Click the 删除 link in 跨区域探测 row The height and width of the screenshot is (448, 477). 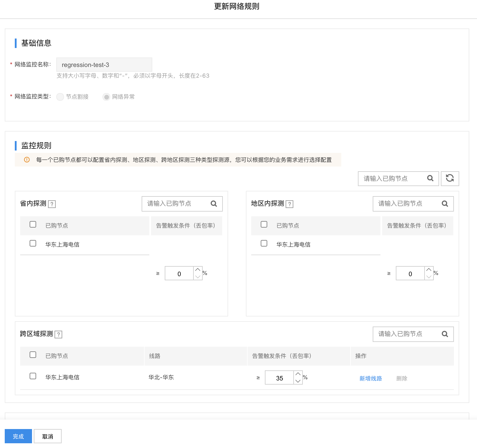click(402, 378)
